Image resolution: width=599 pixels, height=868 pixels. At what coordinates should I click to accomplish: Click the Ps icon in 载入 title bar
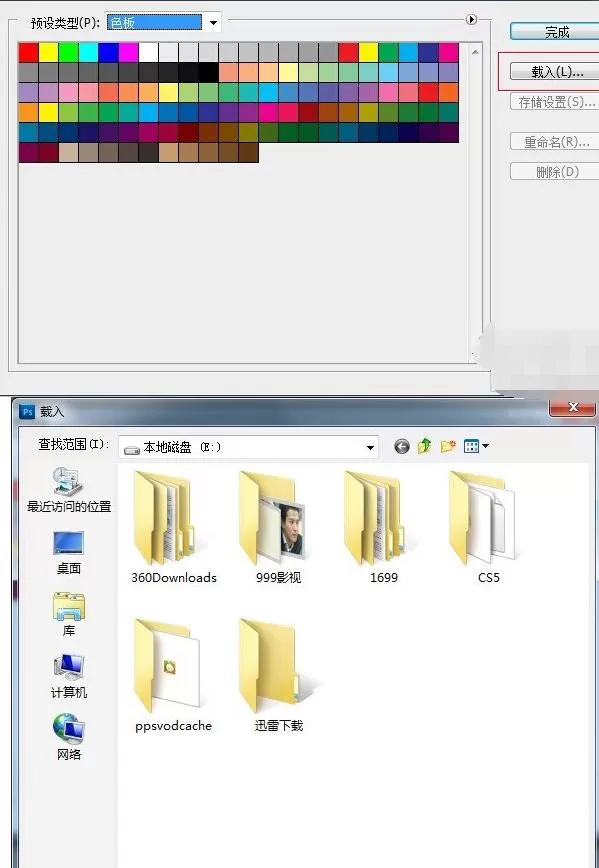tap(27, 412)
